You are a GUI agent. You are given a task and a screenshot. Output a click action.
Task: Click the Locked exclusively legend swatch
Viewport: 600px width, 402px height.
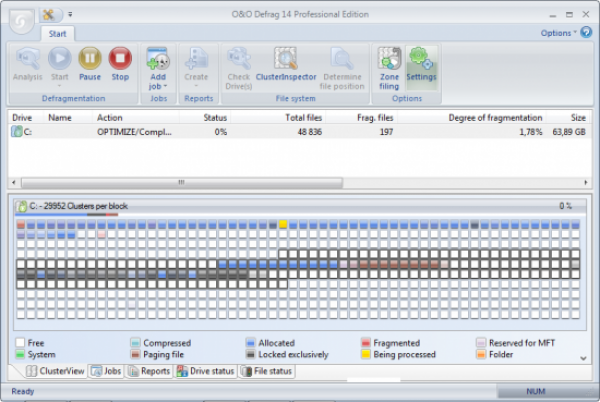[251, 354]
